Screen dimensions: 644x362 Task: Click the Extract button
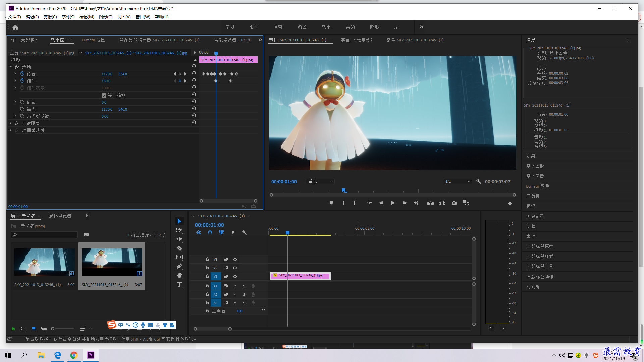pyautogui.click(x=442, y=203)
